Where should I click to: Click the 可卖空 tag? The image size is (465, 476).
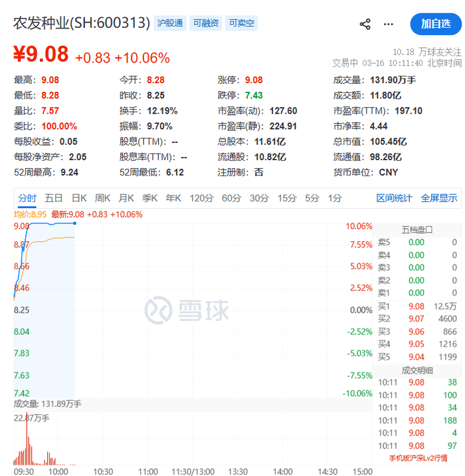coord(241,23)
